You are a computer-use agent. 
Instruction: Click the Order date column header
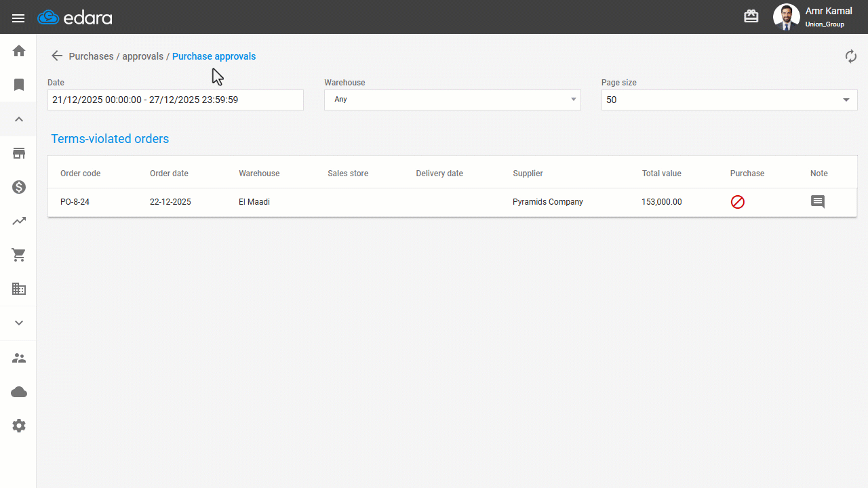pos(169,174)
